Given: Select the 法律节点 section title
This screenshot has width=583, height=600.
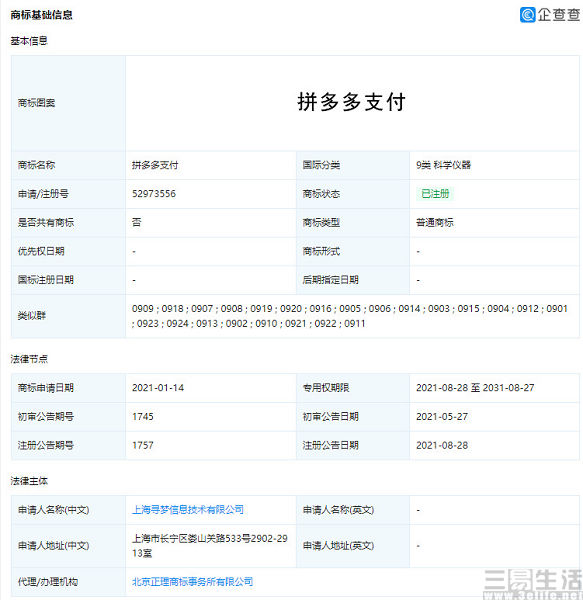Looking at the screenshot, I should (29, 359).
